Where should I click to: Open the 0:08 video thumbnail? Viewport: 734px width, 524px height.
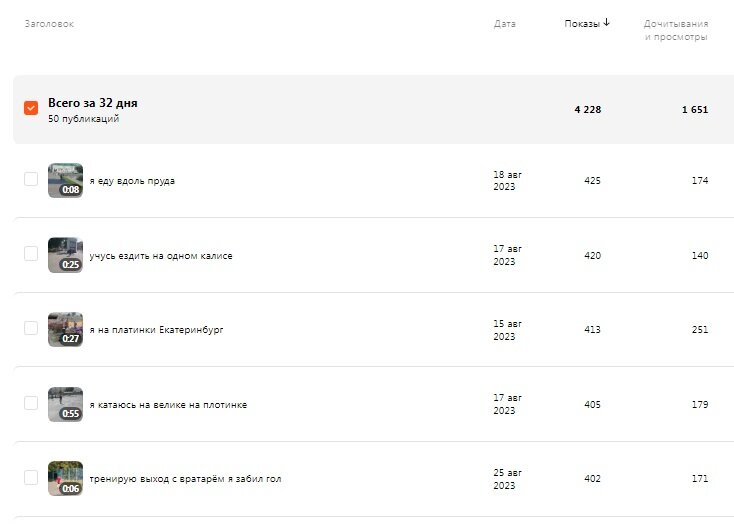tap(66, 180)
